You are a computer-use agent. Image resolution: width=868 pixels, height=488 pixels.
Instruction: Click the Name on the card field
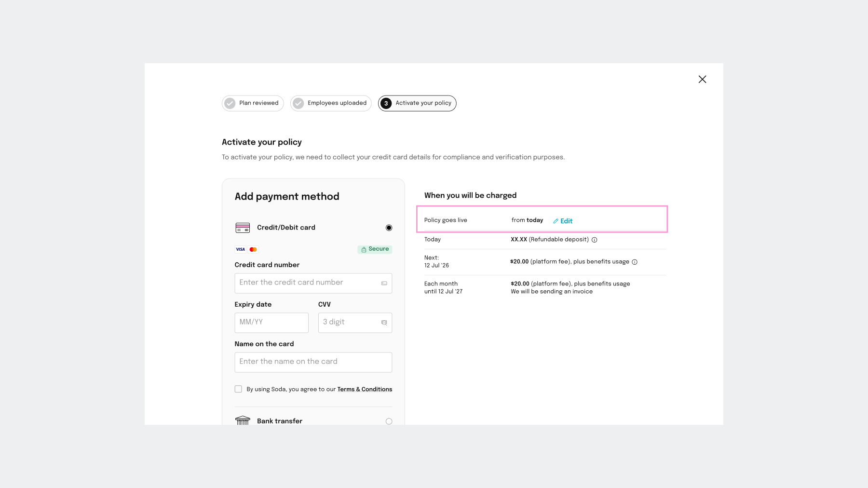(313, 362)
